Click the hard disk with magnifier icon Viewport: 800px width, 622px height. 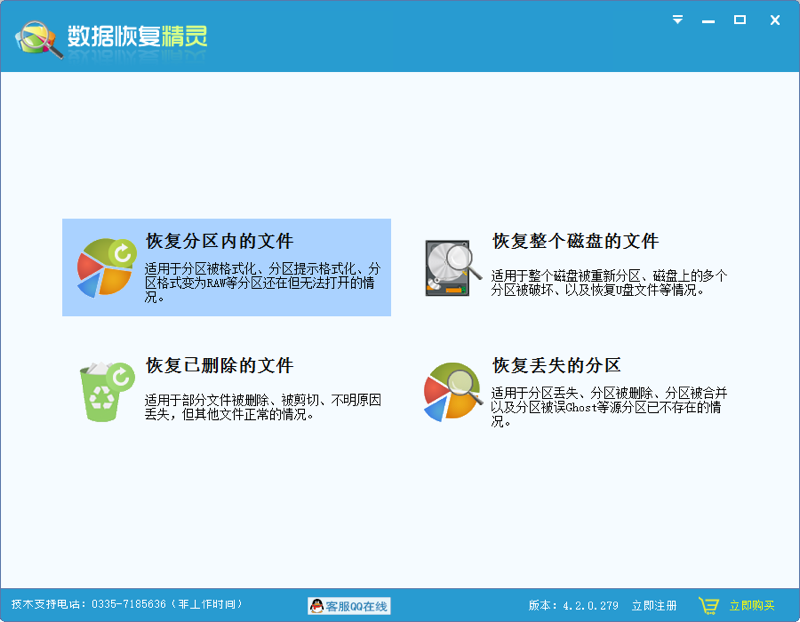point(453,268)
